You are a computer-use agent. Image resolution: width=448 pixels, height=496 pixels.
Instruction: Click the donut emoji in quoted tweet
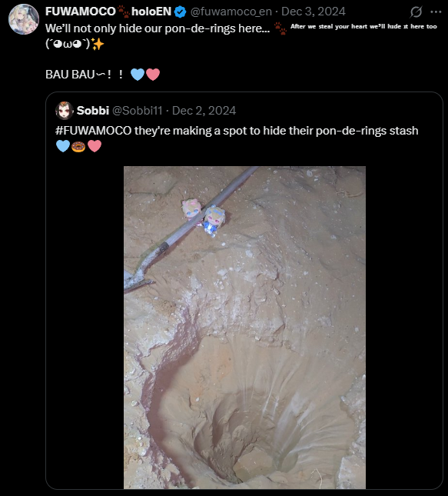pos(78,146)
